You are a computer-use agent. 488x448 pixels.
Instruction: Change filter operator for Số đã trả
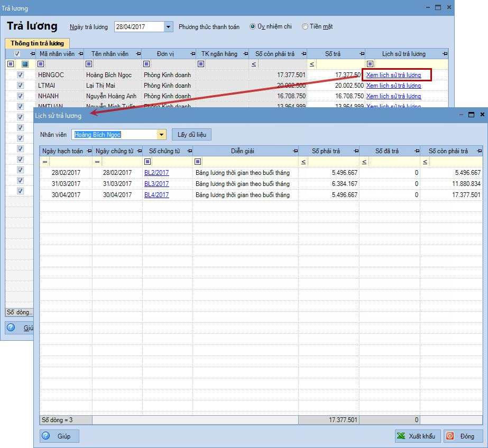click(x=364, y=162)
